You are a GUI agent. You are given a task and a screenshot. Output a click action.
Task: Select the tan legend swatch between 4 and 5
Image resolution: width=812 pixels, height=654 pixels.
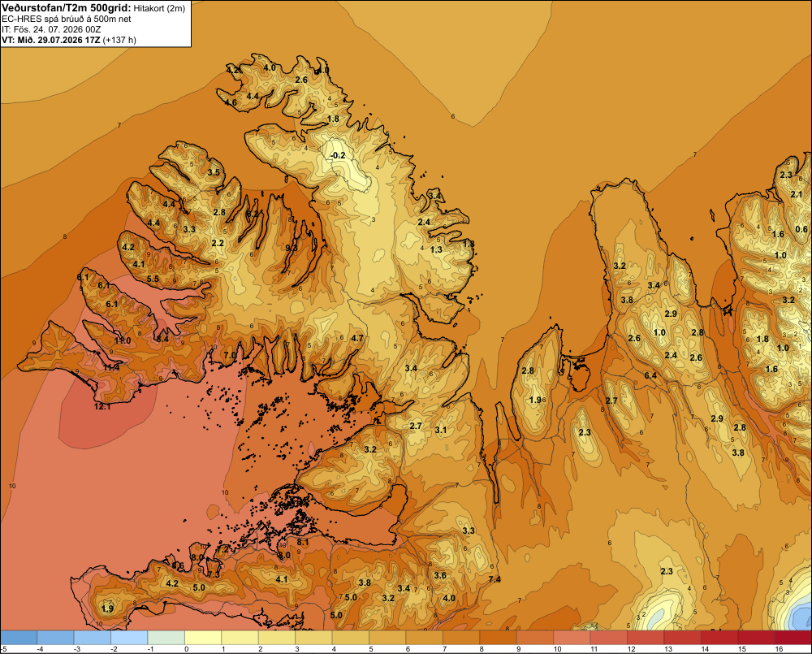tap(351, 638)
